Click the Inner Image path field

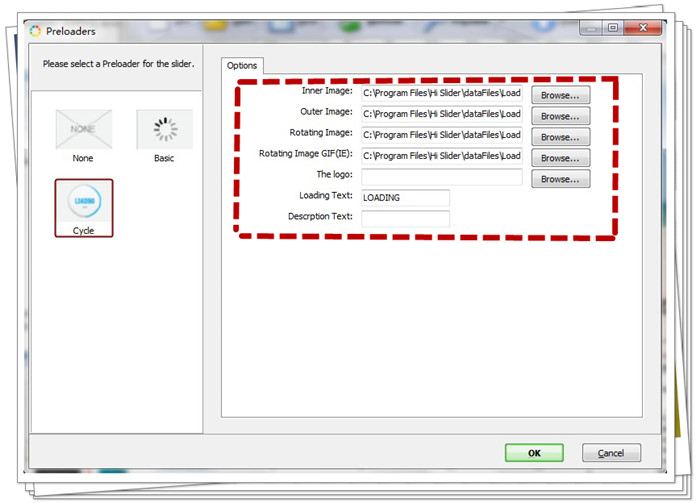pos(441,93)
